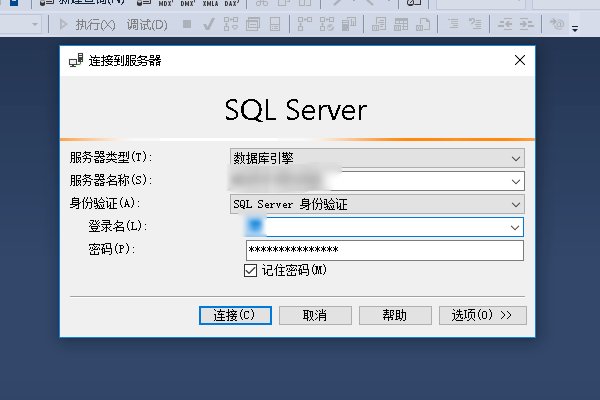Viewport: 600px width, 400px height.
Task: Click the DAX query toolbar icon
Action: [x=232, y=3]
